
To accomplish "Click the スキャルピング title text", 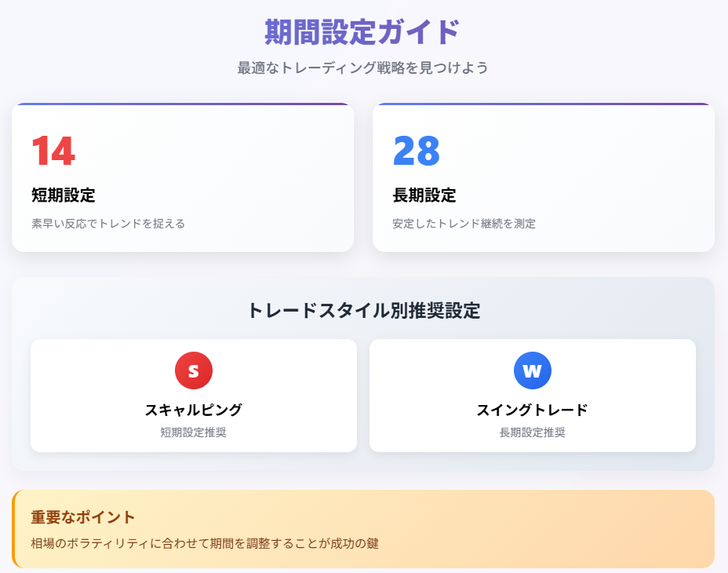I will (194, 410).
